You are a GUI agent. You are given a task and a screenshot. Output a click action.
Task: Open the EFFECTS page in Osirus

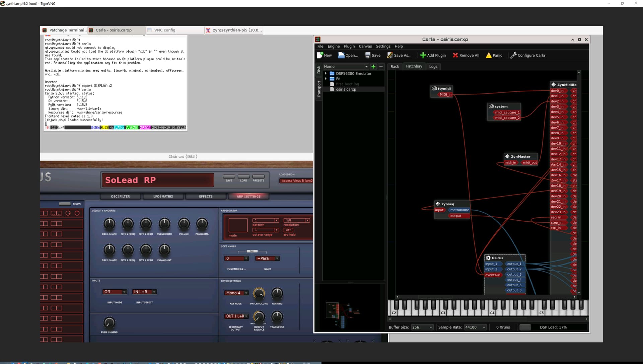pos(206,197)
